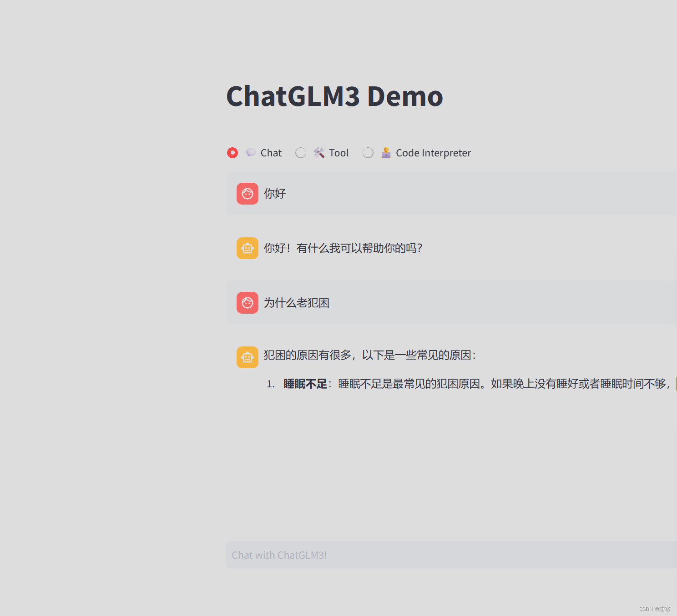Click the 为什么老犯困 message bubble
The image size is (677, 616).
click(x=297, y=303)
